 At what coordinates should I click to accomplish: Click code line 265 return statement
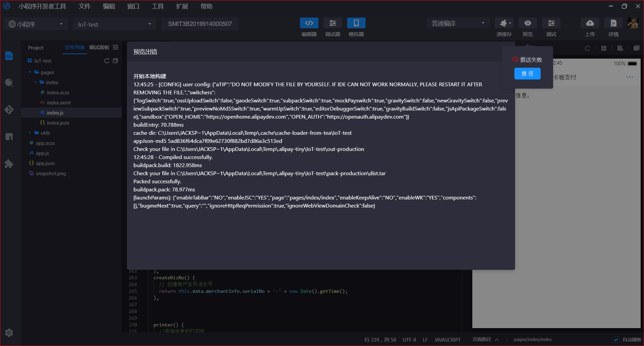(253, 291)
